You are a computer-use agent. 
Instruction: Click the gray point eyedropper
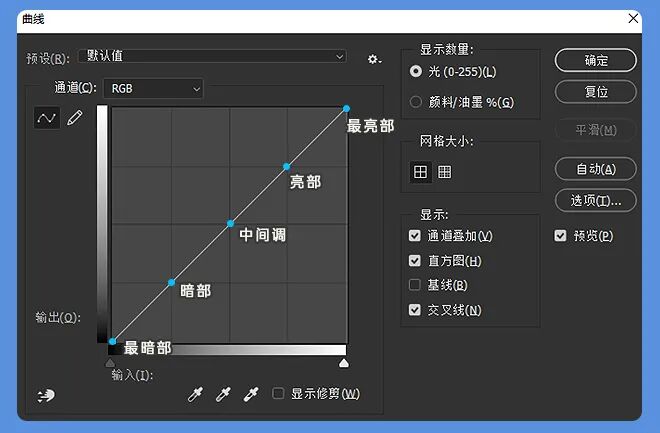[223, 394]
